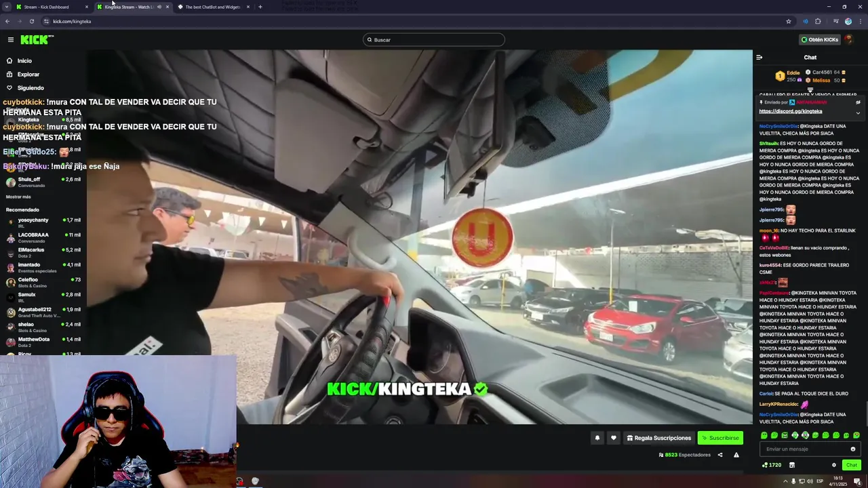The image size is (868, 488).
Task: Switch to The best ChatBot and Widgets tab
Action: pos(212,7)
